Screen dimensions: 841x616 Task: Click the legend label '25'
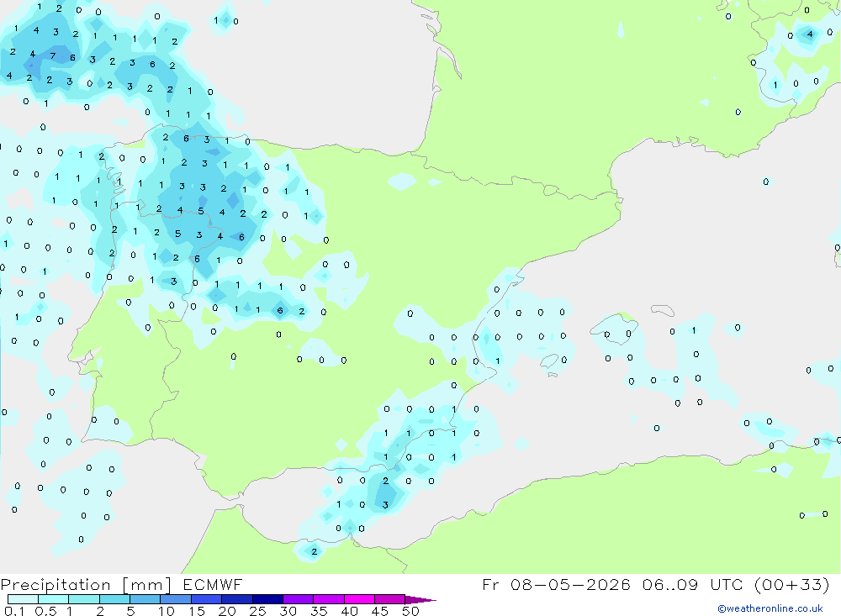257,611
